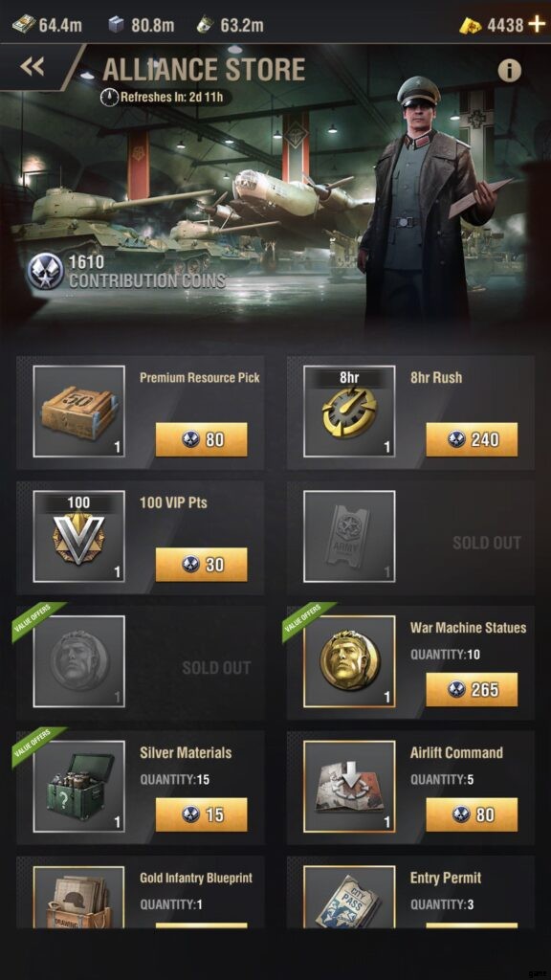Image resolution: width=551 pixels, height=980 pixels.
Task: Tap the gold plus to add gold
Action: pyautogui.click(x=537, y=24)
